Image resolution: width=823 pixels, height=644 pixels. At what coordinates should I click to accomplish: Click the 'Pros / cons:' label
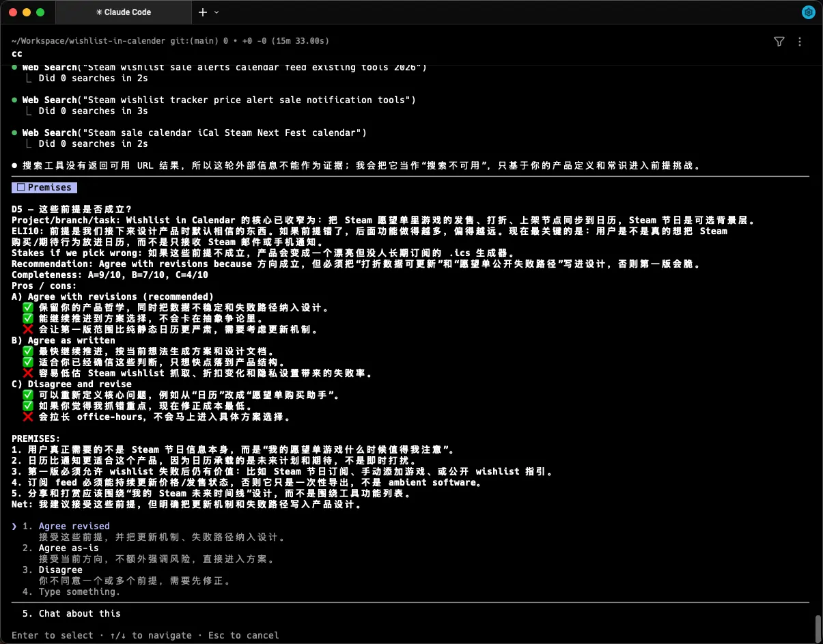(44, 285)
